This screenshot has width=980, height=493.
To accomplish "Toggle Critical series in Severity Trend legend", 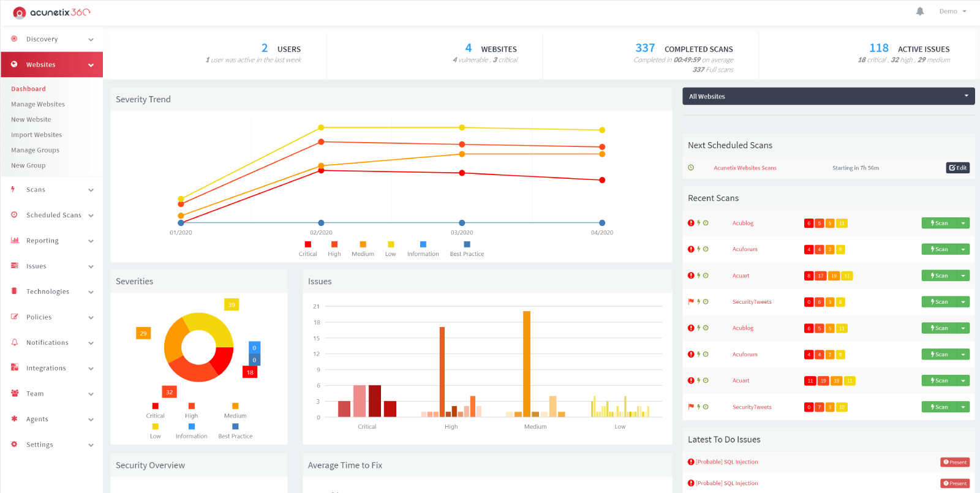I will click(307, 249).
